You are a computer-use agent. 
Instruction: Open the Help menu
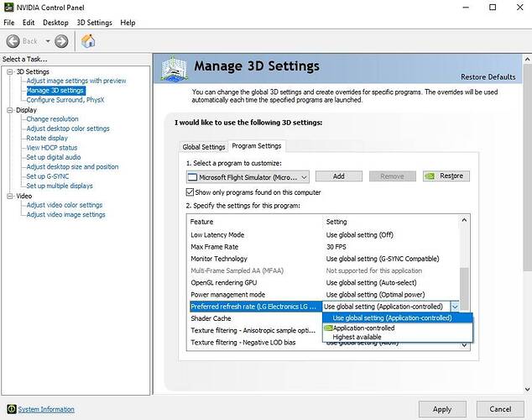(x=128, y=23)
